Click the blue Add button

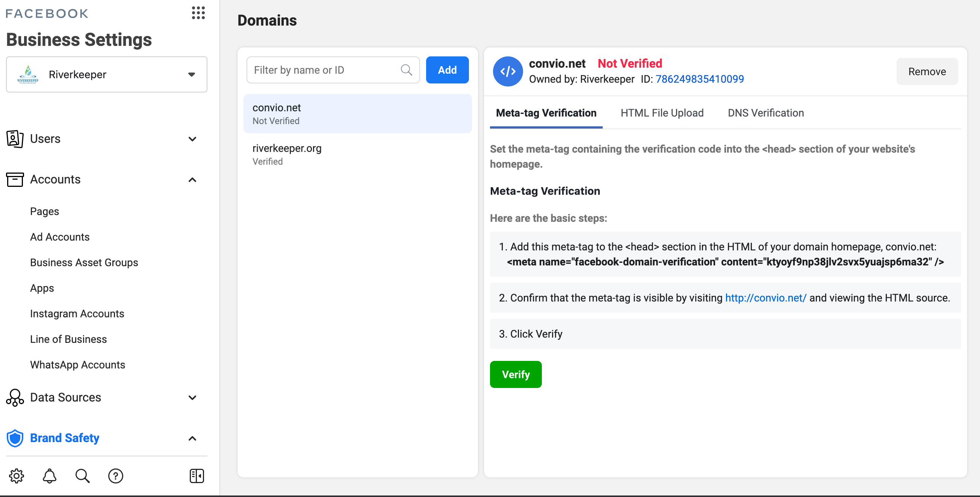448,70
